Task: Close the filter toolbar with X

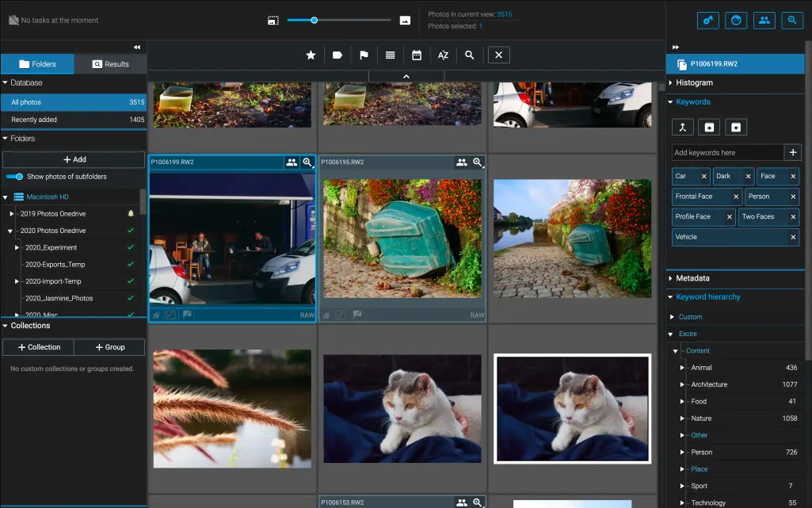Action: pyautogui.click(x=499, y=55)
